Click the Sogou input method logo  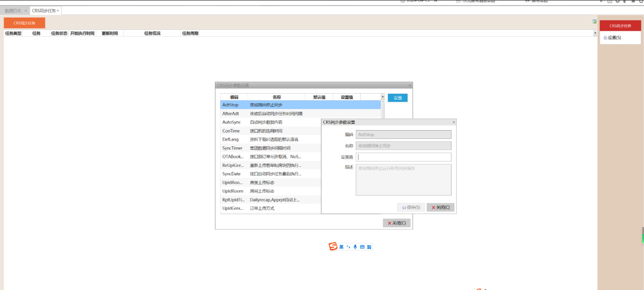tap(332, 246)
